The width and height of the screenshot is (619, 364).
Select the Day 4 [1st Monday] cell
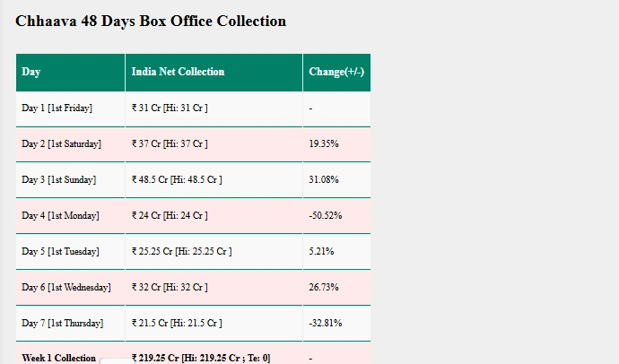click(x=70, y=216)
